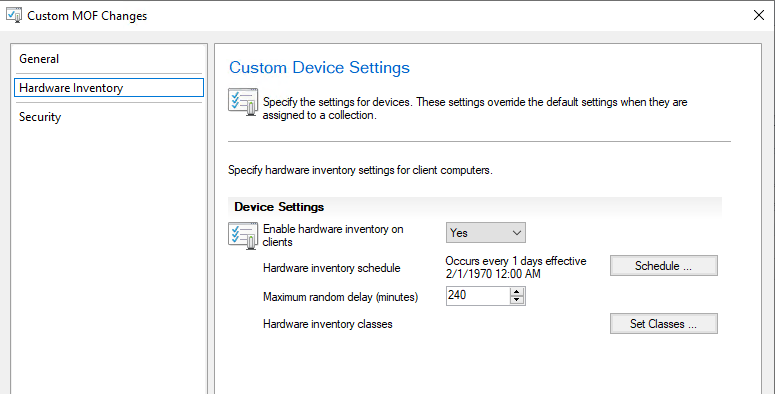This screenshot has width=775, height=394.
Task: Click the Custom Device Settings heading
Action: [x=319, y=67]
